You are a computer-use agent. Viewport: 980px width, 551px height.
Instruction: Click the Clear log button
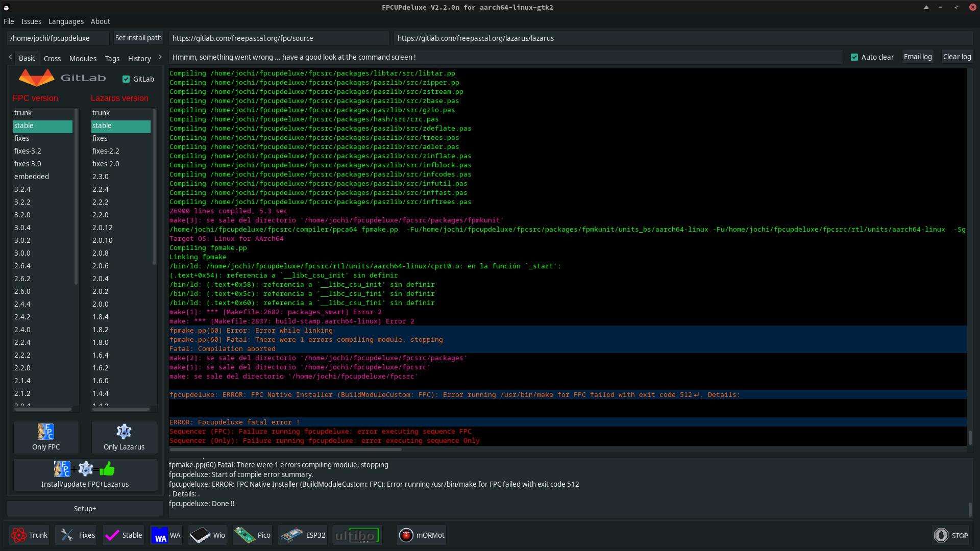(x=957, y=57)
